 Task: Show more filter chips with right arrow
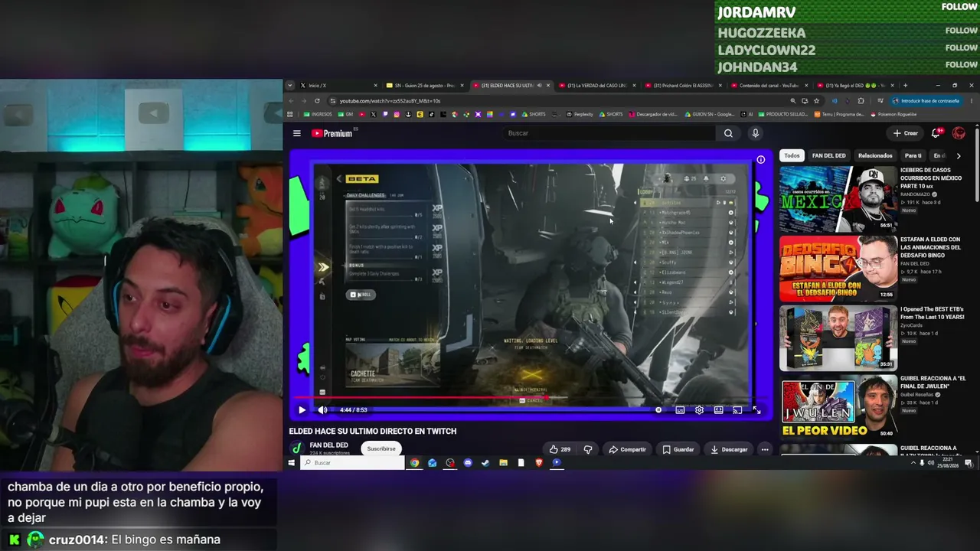pyautogui.click(x=959, y=155)
